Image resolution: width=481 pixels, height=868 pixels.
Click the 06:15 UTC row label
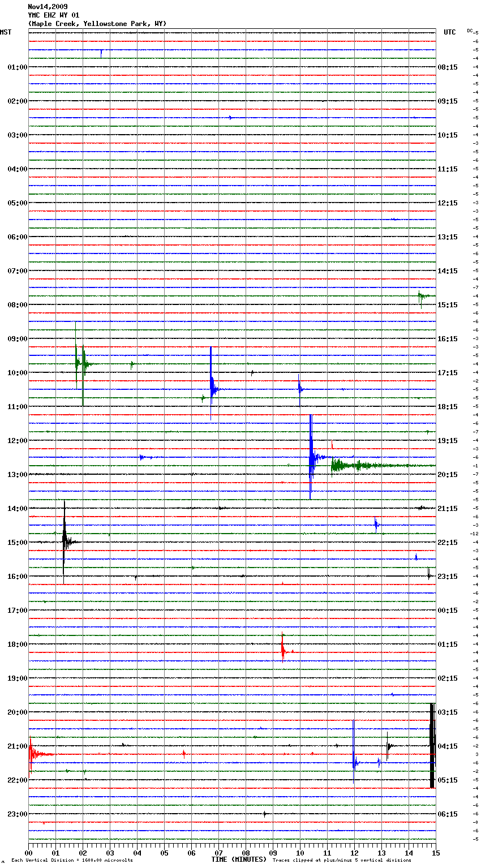tap(448, 814)
